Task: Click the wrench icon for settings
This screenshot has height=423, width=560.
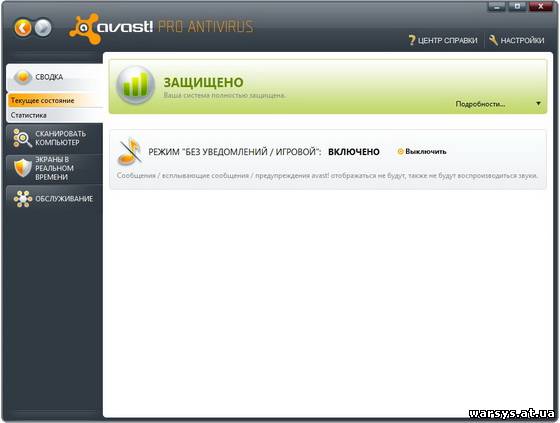Action: [493, 40]
